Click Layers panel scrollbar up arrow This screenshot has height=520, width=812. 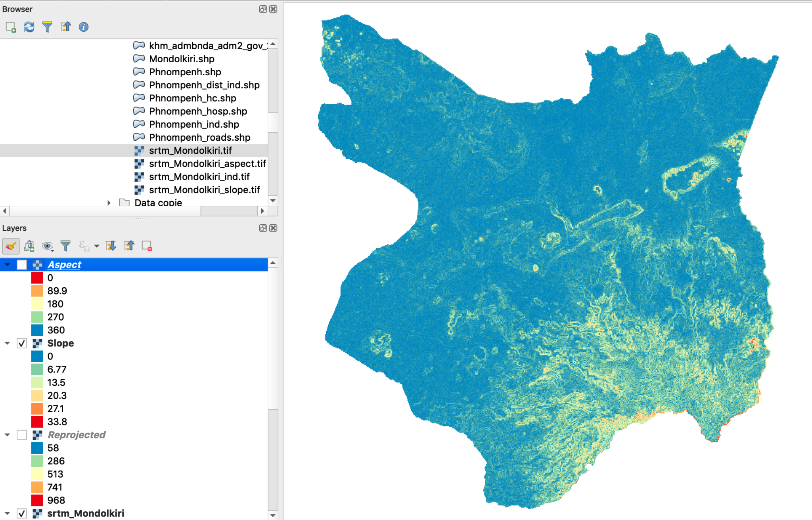coord(273,263)
